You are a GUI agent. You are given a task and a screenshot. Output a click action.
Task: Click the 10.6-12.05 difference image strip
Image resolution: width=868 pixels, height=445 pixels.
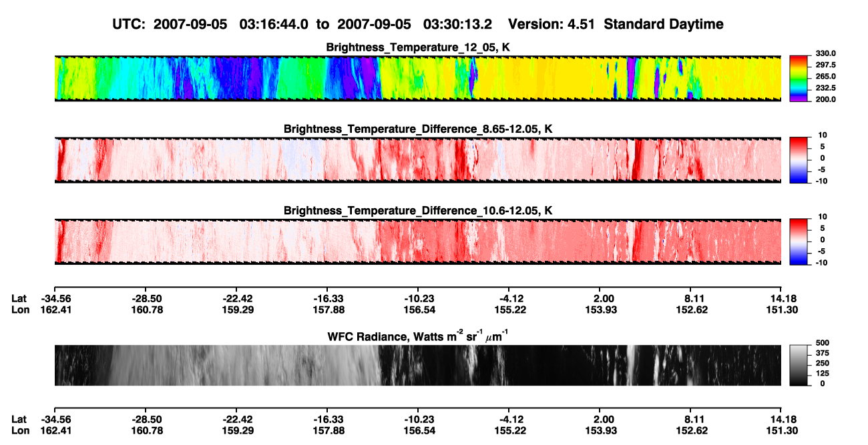[418, 242]
